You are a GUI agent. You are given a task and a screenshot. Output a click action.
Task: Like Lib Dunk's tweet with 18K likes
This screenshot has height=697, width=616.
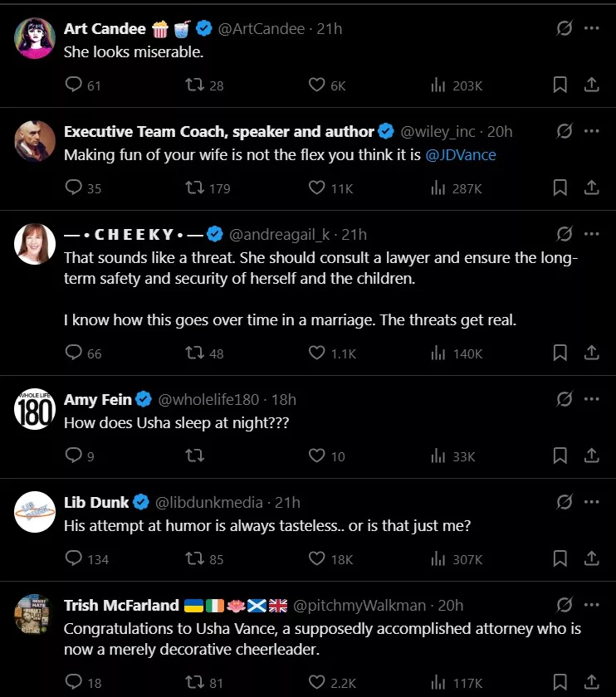(x=316, y=558)
